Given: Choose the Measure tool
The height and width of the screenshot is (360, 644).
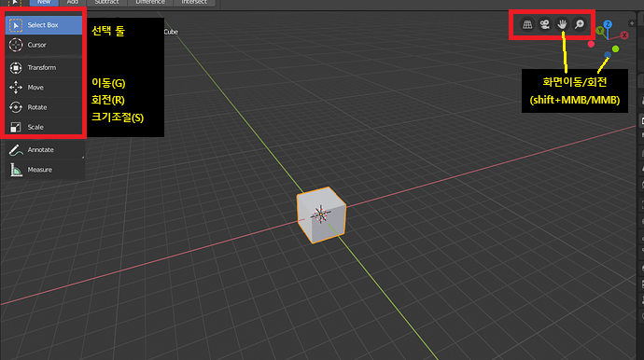Looking at the screenshot, I should tap(45, 170).
